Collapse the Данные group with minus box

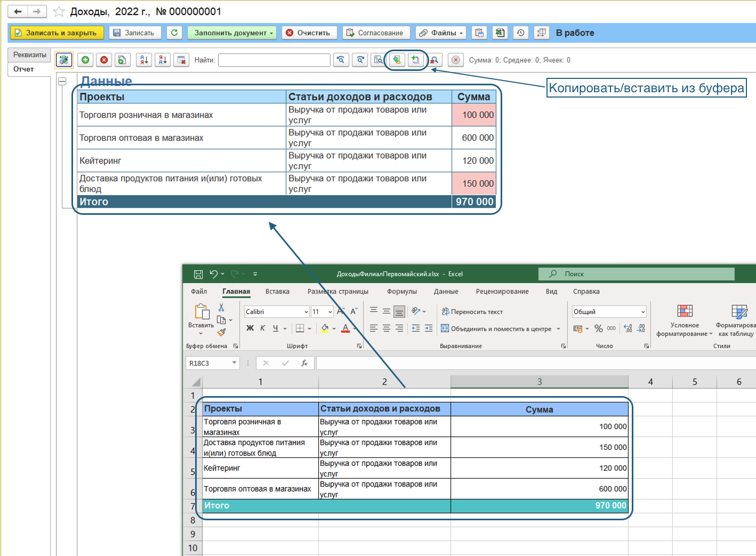pos(62,82)
